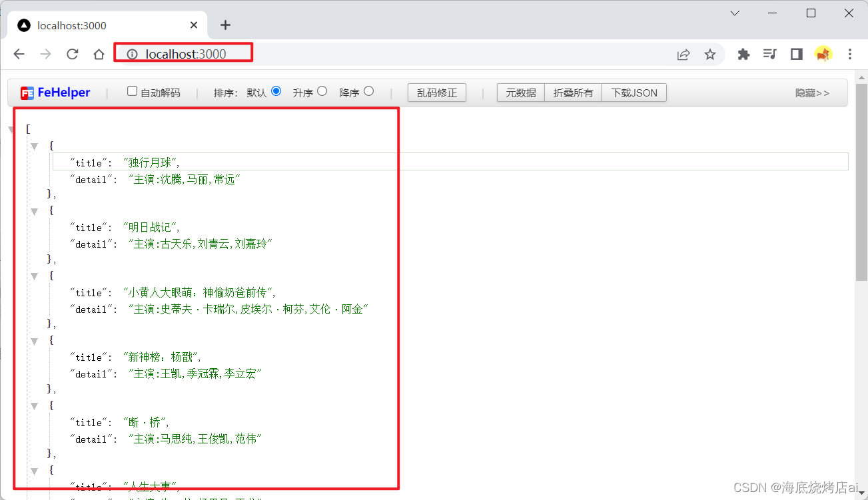Collapse the 明日战记 JSON object
Viewport: 868px width, 500px height.
point(35,211)
